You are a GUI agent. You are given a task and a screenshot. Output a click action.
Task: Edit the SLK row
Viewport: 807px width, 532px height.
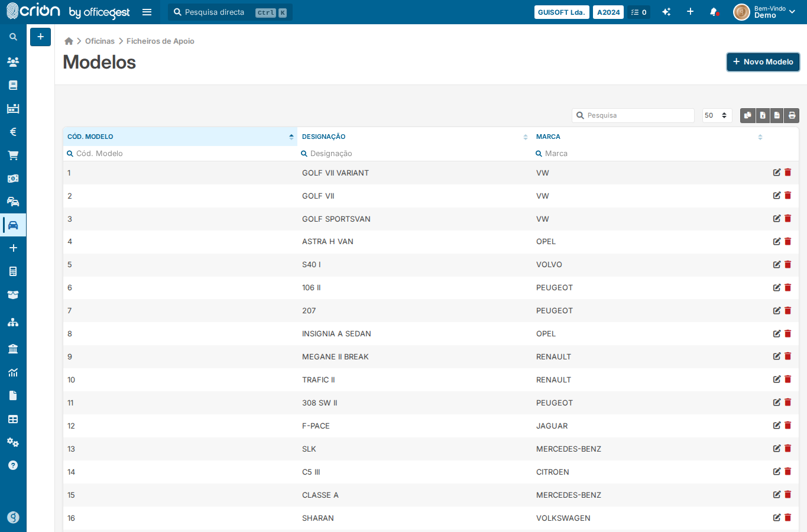tap(777, 449)
